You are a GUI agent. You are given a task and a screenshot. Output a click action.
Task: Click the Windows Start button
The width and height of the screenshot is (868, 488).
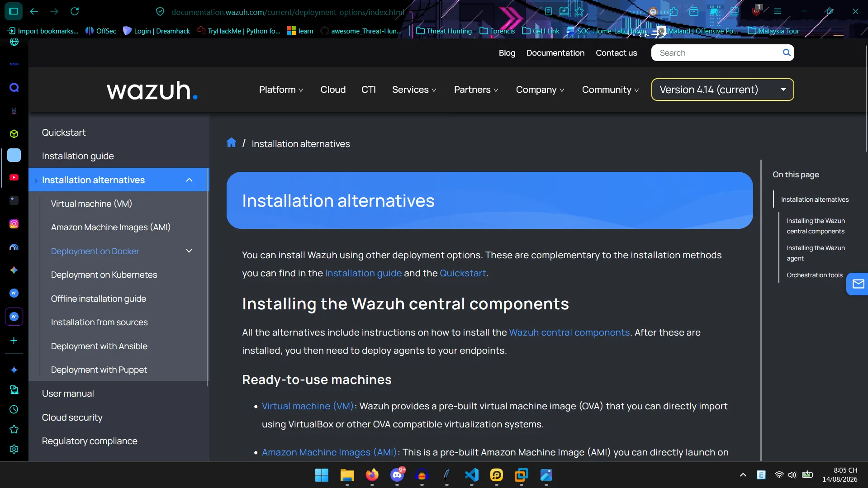(x=322, y=475)
